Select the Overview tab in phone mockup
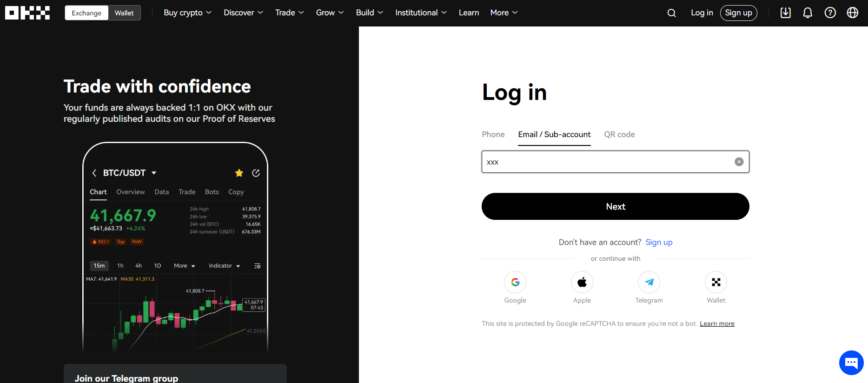The height and width of the screenshot is (383, 868). pos(131,192)
